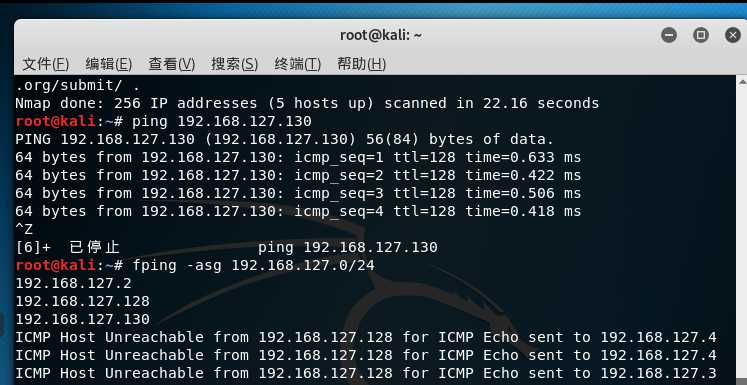Click the icmp_seq=1 ping reply line
The image size is (747, 385).
coord(298,157)
